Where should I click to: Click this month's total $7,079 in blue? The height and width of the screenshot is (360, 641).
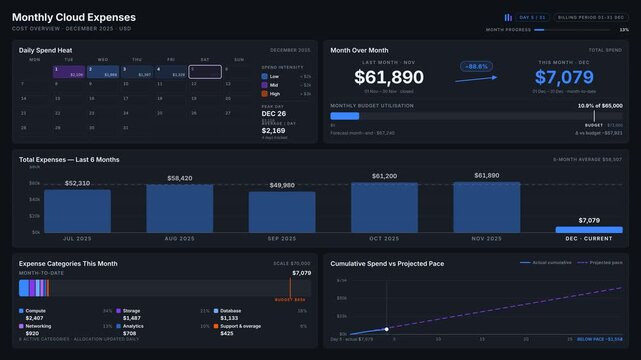564,77
